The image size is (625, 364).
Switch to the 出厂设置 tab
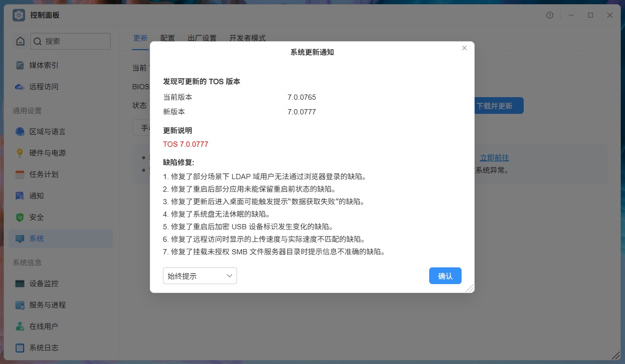pyautogui.click(x=202, y=38)
